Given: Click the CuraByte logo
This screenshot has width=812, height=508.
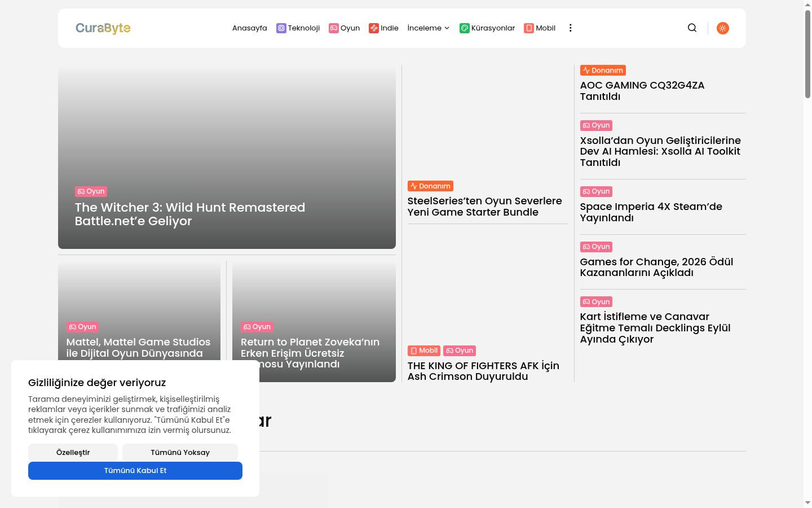Looking at the screenshot, I should click(x=103, y=28).
